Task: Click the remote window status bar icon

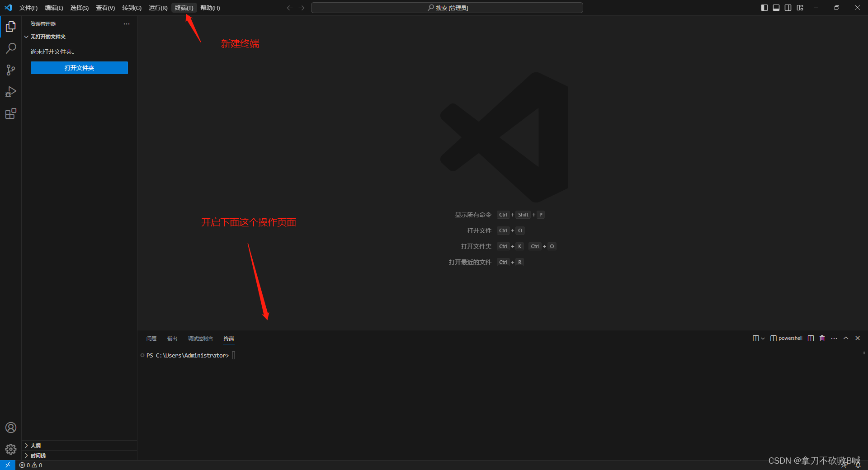Action: 8,465
